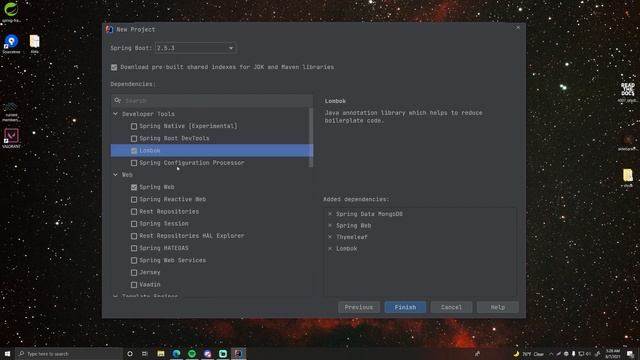
Task: Open the Windows Start menu
Action: (7, 353)
